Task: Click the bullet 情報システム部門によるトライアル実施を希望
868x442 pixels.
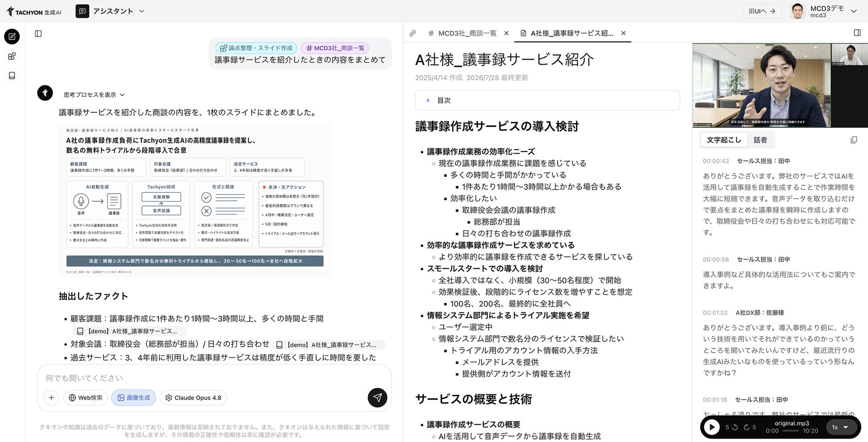Action: [x=508, y=315]
